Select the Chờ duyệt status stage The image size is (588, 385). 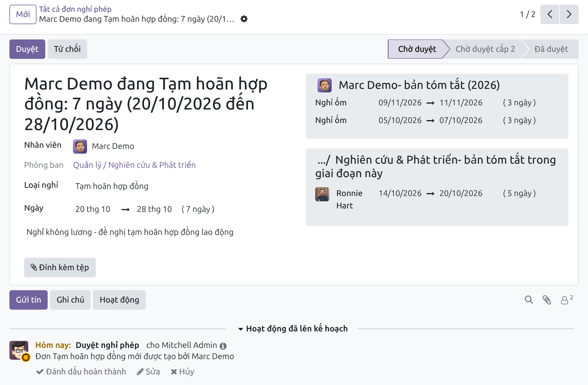(417, 49)
